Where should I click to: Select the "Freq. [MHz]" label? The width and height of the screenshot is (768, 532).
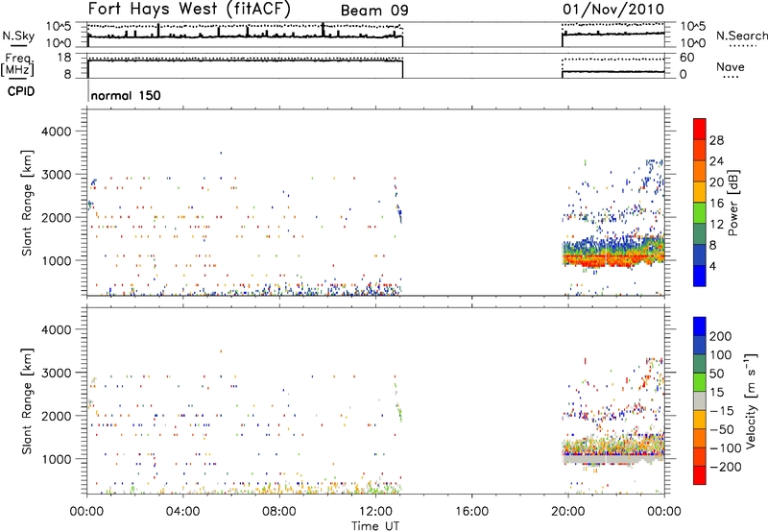coord(18,65)
